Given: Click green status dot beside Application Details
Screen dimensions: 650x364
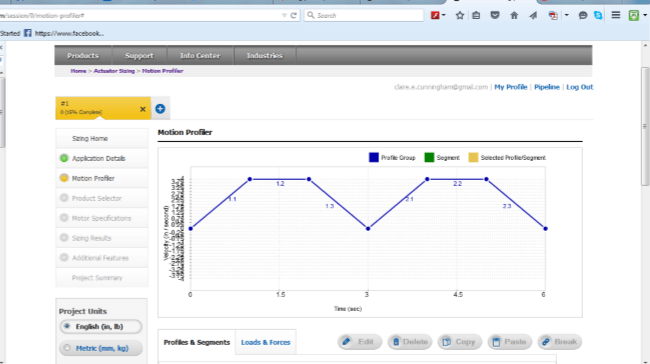Looking at the screenshot, I should 64,158.
